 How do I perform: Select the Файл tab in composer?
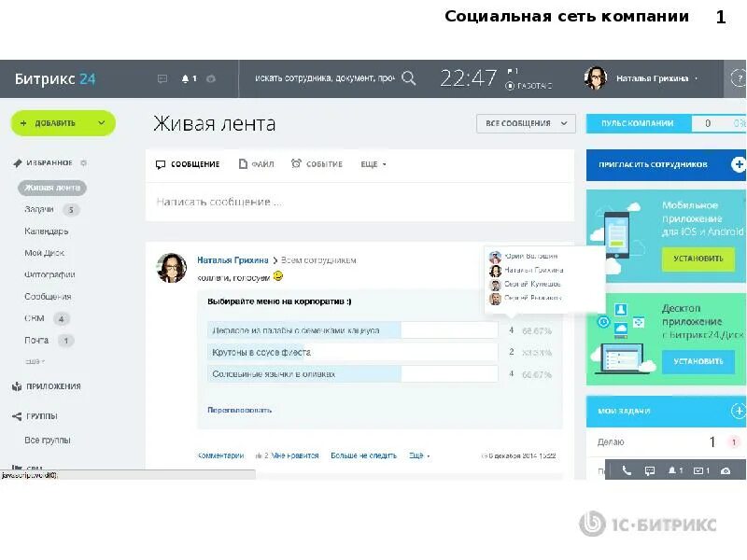point(256,164)
